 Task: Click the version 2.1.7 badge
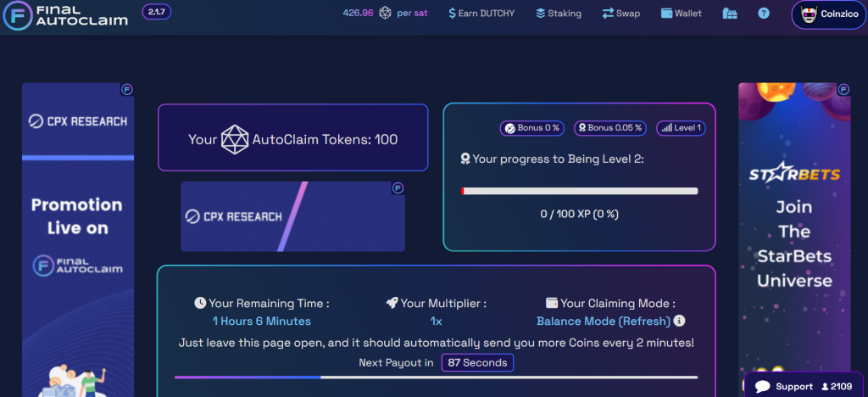(155, 13)
